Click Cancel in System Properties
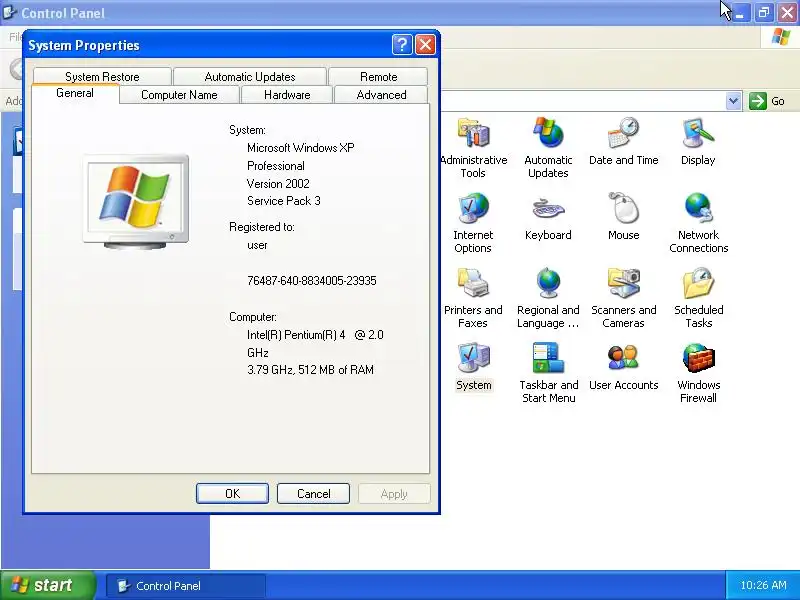This screenshot has width=800, height=600. 313,493
